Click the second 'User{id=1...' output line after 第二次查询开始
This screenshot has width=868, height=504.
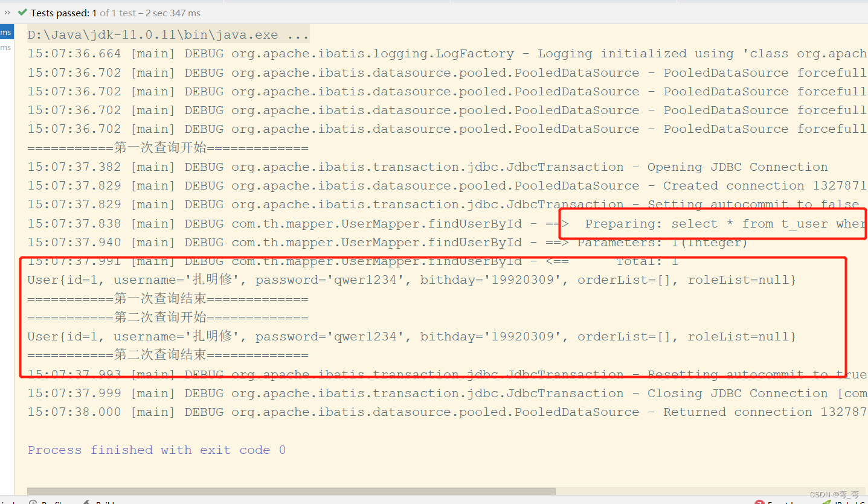(x=412, y=337)
